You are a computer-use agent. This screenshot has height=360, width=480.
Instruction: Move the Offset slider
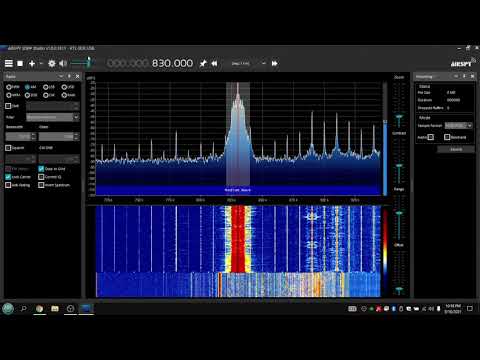(x=399, y=289)
